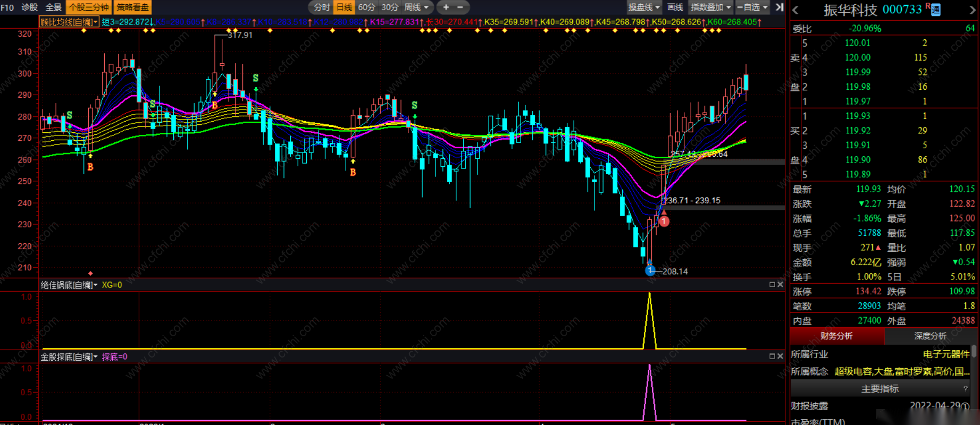Zoom in chart with the plus button

tap(446, 7)
